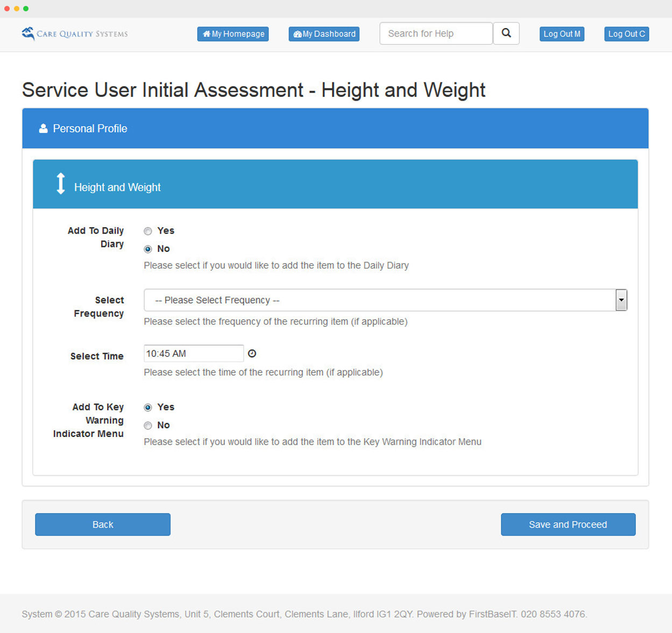Image resolution: width=672 pixels, height=633 pixels.
Task: Choose Yes for Key Warning Indicator Menu
Action: 148,407
